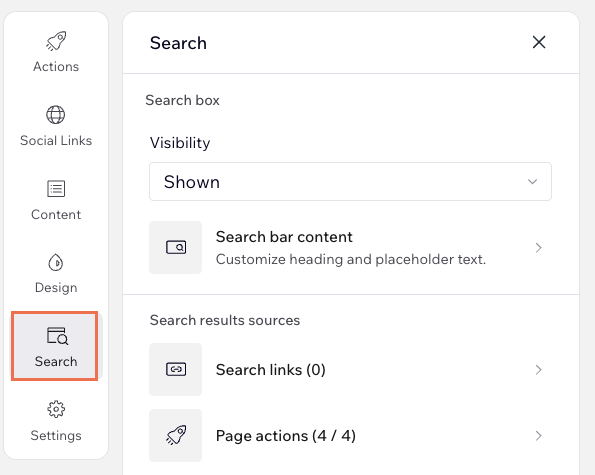Close the Search panel with X
Image resolution: width=595 pixels, height=475 pixels.
click(x=539, y=42)
